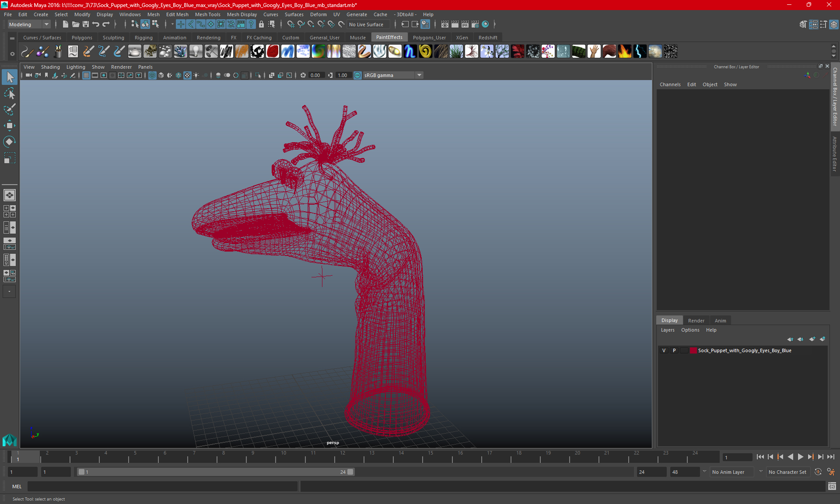
Task: Activate the Scale tool
Action: pyautogui.click(x=10, y=158)
